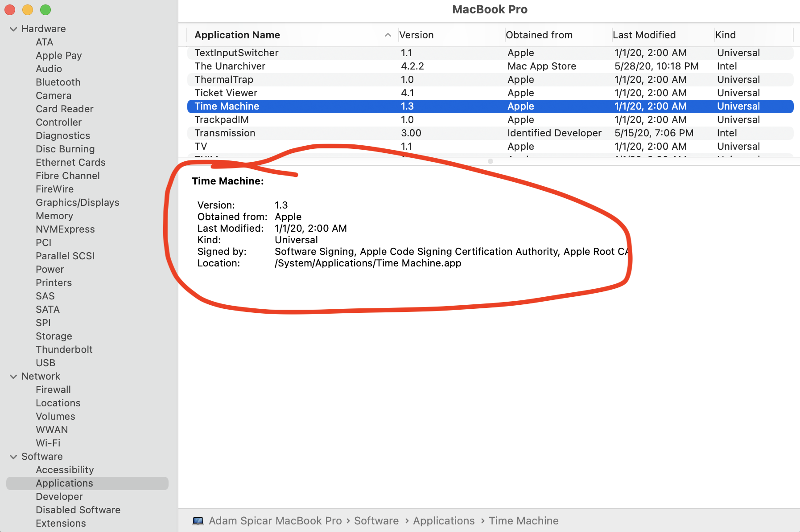Select NVMExpress in the sidebar
The height and width of the screenshot is (532, 800).
pyautogui.click(x=66, y=229)
